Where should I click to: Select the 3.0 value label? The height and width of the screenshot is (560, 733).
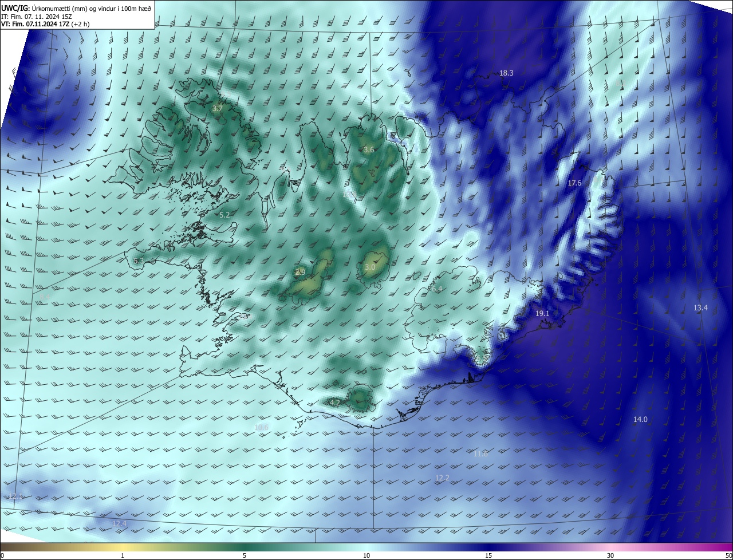(x=370, y=267)
